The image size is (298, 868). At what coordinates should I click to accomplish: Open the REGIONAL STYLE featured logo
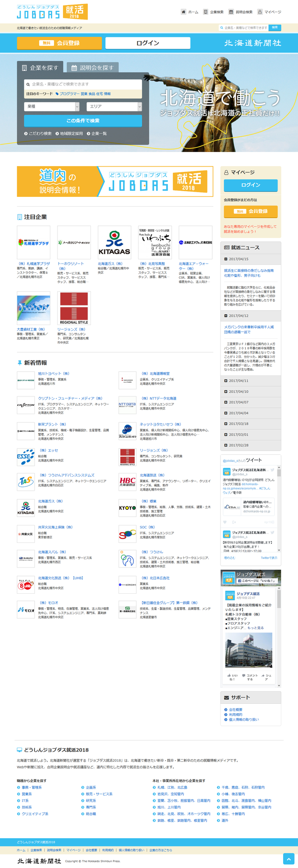pyautogui.click(x=74, y=308)
